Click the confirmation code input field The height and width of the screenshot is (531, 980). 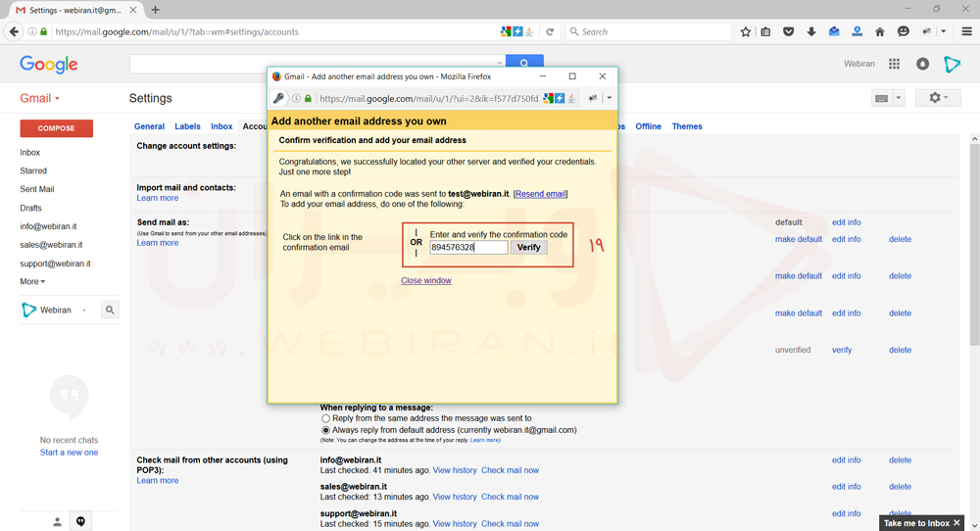(468, 248)
